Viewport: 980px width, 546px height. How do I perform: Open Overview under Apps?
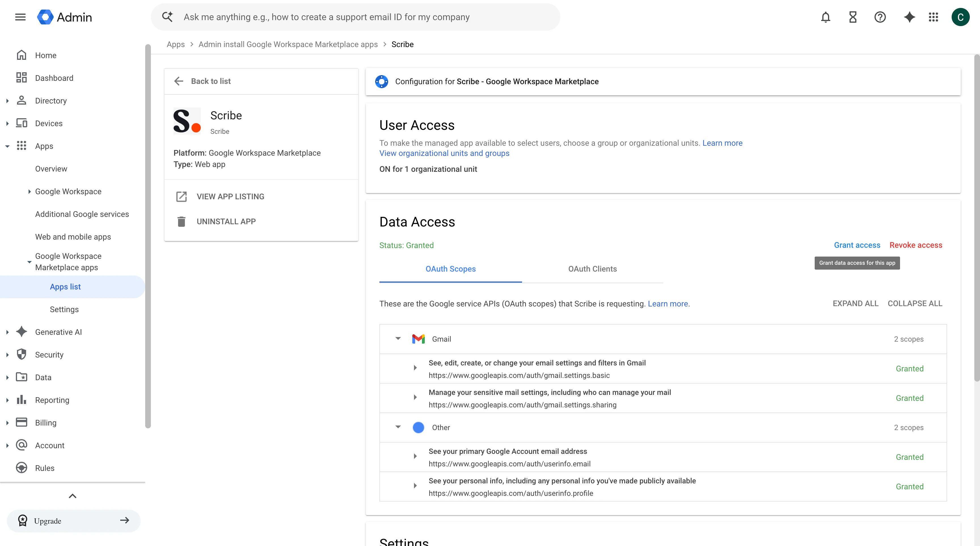pyautogui.click(x=51, y=169)
